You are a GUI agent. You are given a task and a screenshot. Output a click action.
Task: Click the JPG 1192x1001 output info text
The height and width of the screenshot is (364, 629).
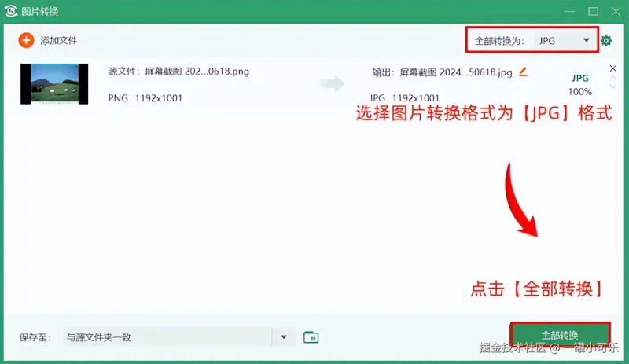pyautogui.click(x=404, y=98)
